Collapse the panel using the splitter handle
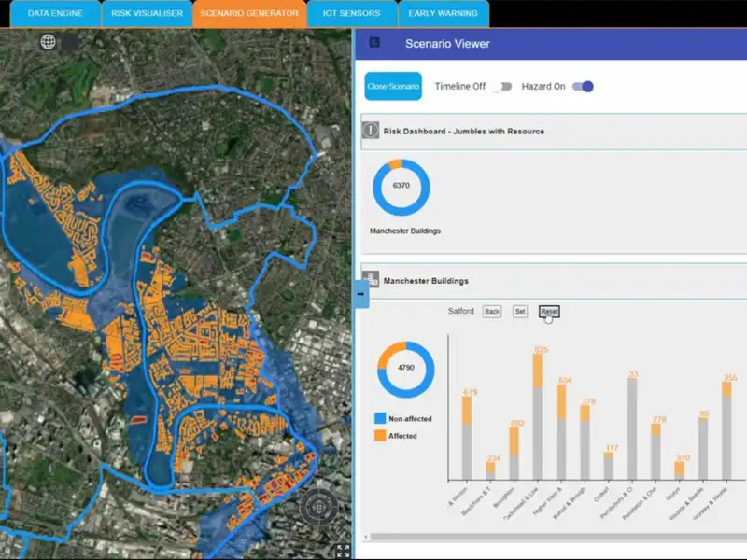This screenshot has height=560, width=747. [x=360, y=294]
